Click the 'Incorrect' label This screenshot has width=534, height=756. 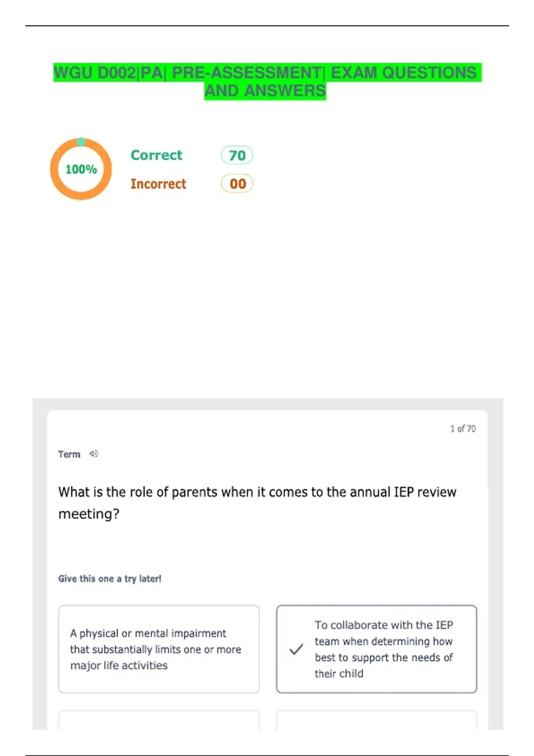point(158,184)
